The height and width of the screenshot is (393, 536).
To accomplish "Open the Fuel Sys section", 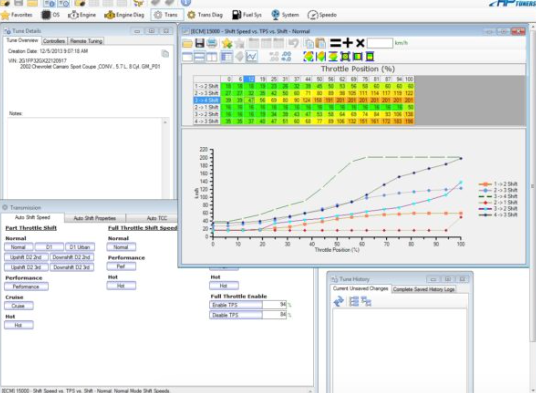I will point(246,15).
